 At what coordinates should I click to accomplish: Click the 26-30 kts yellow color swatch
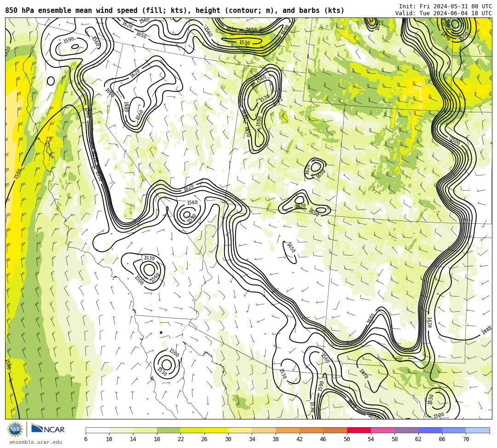pyautogui.click(x=216, y=431)
